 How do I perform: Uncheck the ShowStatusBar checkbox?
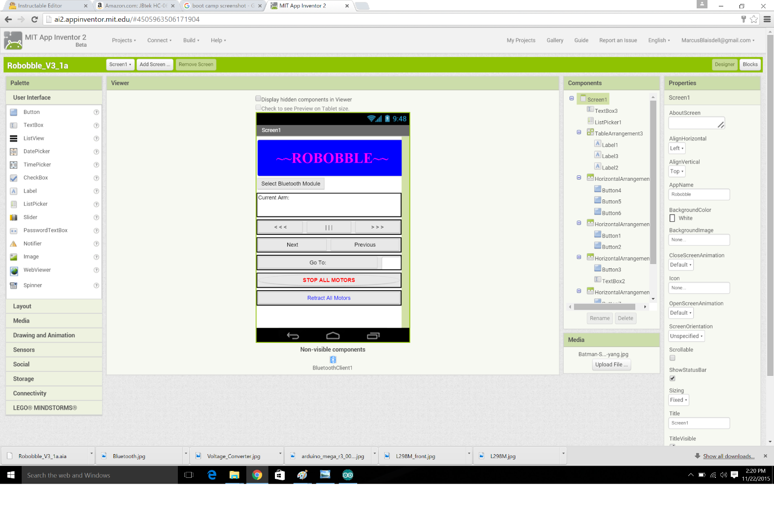click(673, 378)
